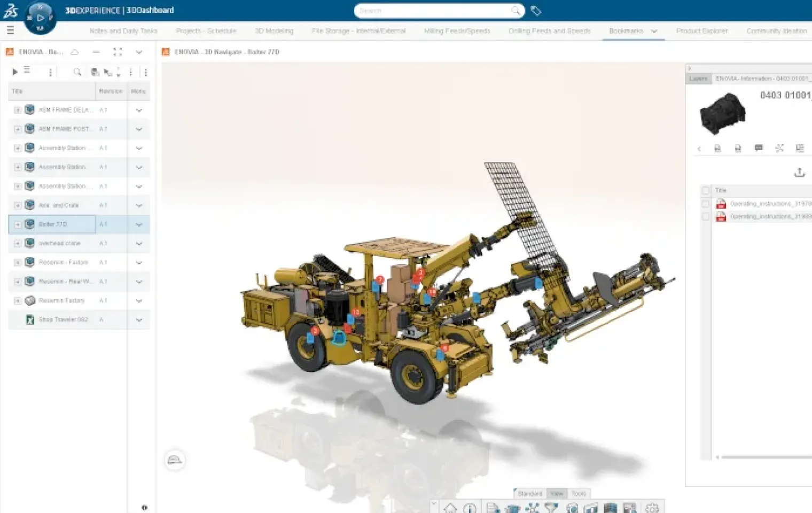This screenshot has width=812, height=513.
Task: Click the expand-to-fullscreen icon of bookmark panel
Action: click(118, 52)
